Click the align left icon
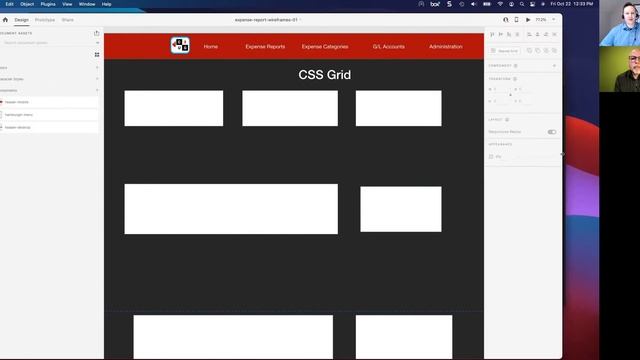Screen dimensions: 640x360 click(x=529, y=34)
